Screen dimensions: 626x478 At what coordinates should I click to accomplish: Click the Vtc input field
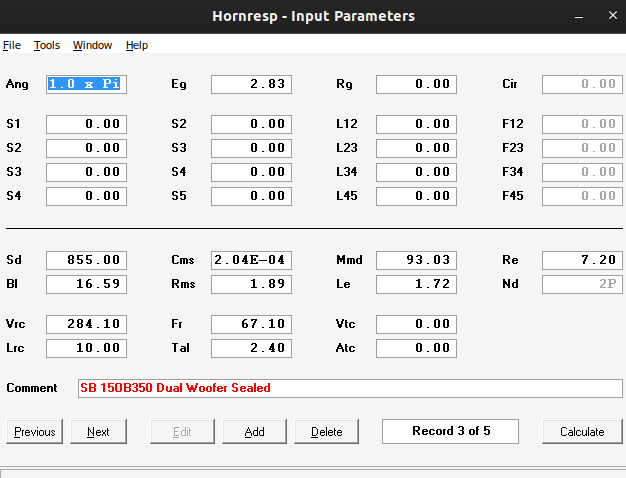coord(416,324)
